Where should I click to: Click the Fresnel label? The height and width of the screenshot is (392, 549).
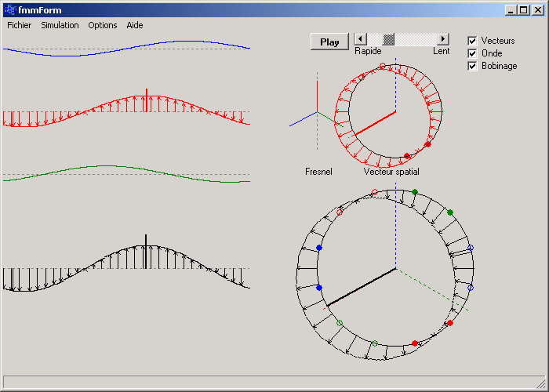[318, 172]
